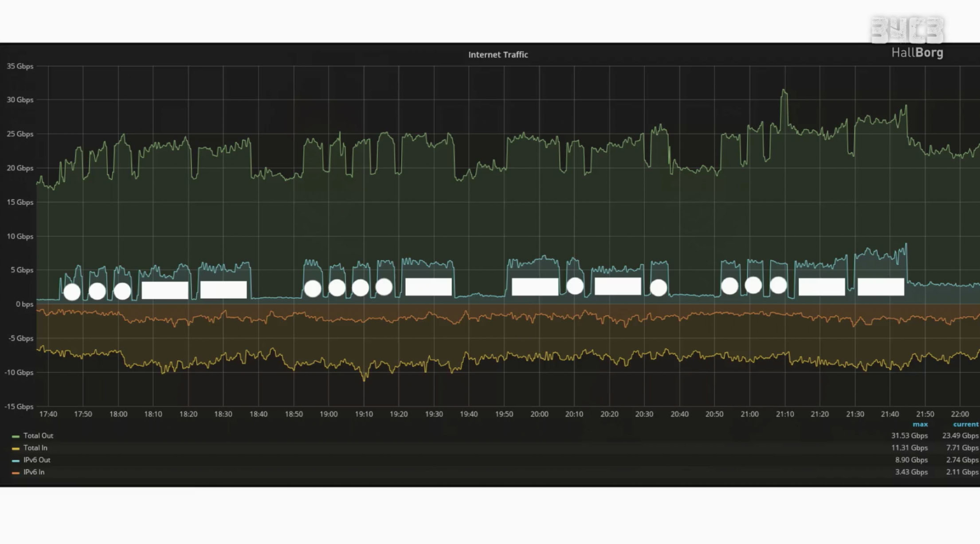Click the 0 bps y-axis label
Viewport: 980px width, 544px height.
click(24, 304)
